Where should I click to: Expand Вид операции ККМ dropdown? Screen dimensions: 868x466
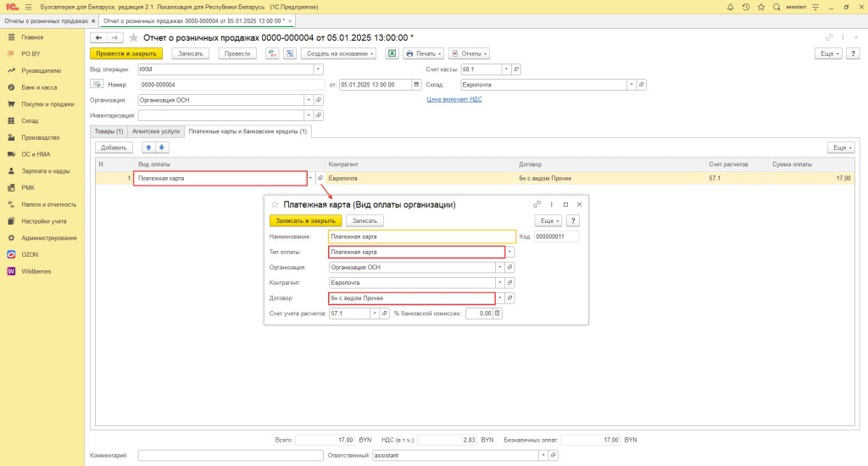pos(318,69)
